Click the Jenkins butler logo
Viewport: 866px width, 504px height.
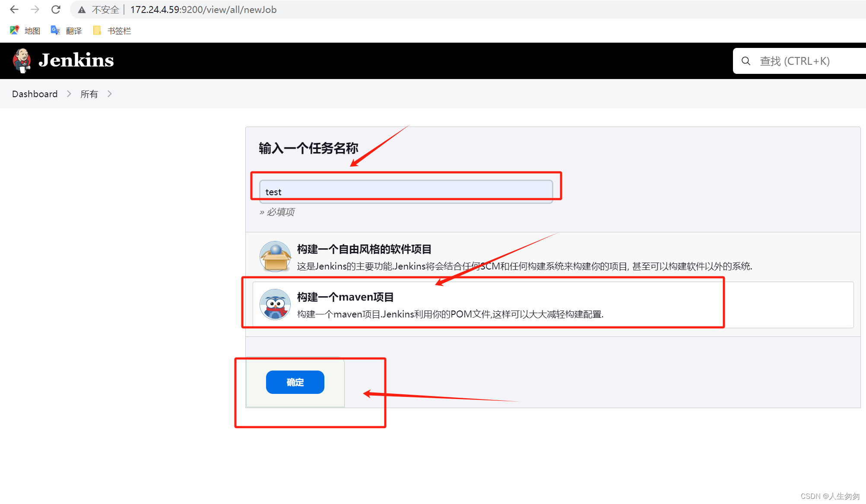pos(22,60)
